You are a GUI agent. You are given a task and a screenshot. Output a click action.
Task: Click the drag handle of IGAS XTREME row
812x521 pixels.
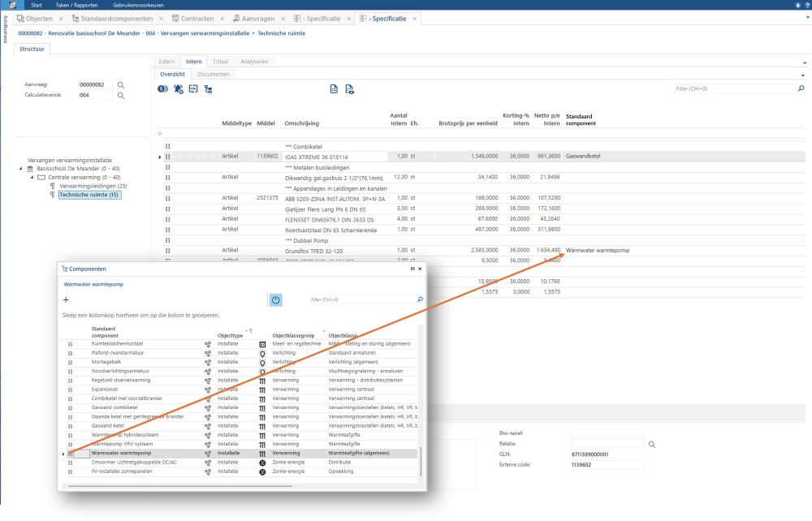tap(168, 157)
